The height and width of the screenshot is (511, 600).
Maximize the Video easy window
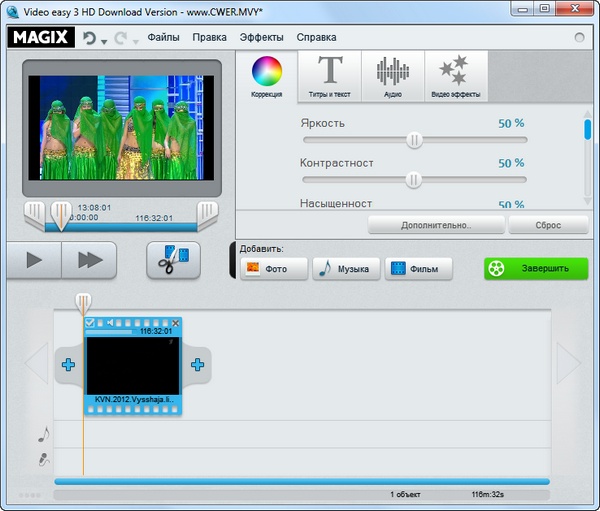[x=545, y=8]
